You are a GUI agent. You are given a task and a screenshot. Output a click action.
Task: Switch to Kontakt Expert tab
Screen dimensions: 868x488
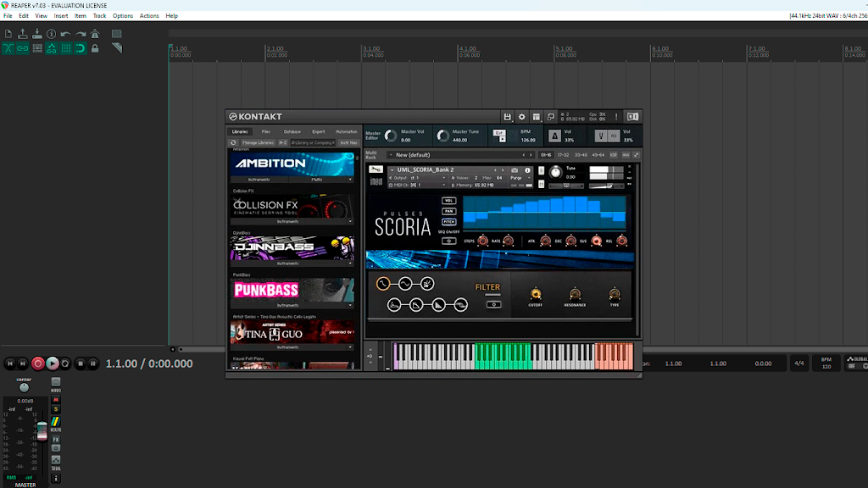coord(319,131)
